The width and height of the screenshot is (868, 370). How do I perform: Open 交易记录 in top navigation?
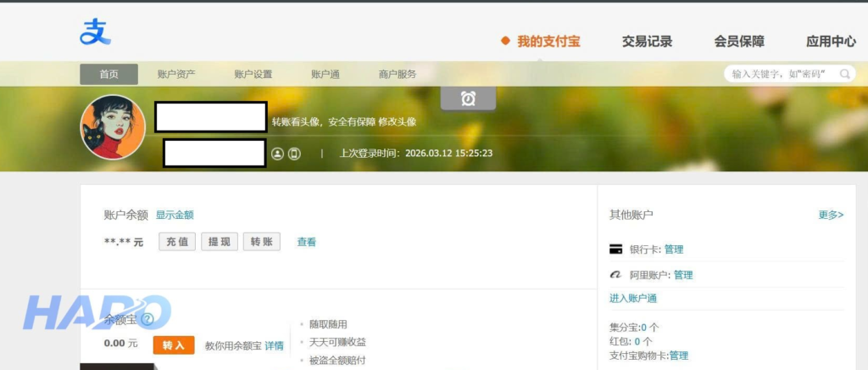pos(647,41)
